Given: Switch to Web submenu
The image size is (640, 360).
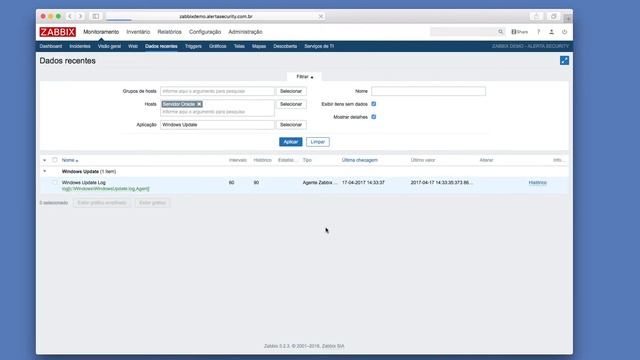Looking at the screenshot, I should [x=133, y=46].
